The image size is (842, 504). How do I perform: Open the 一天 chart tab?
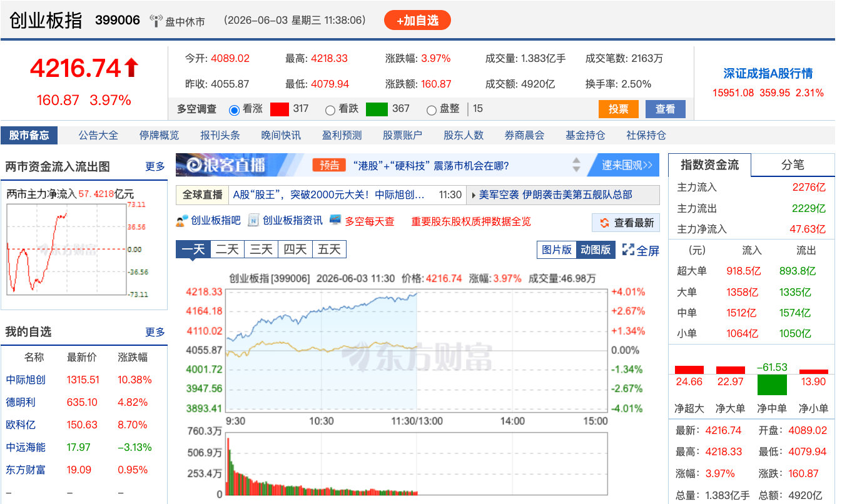(x=193, y=249)
